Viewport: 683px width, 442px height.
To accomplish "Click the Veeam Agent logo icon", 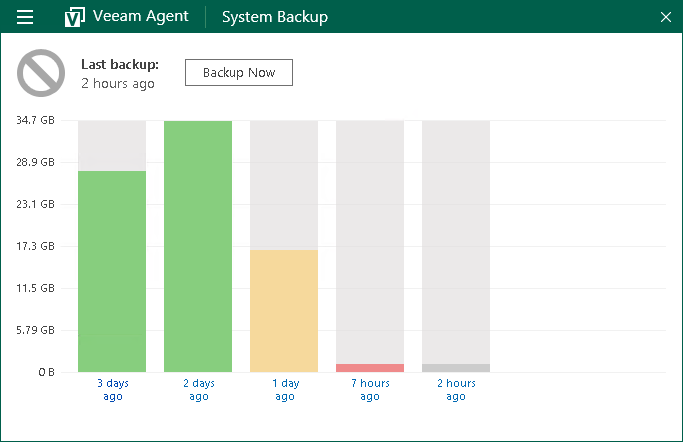I will coord(73,17).
